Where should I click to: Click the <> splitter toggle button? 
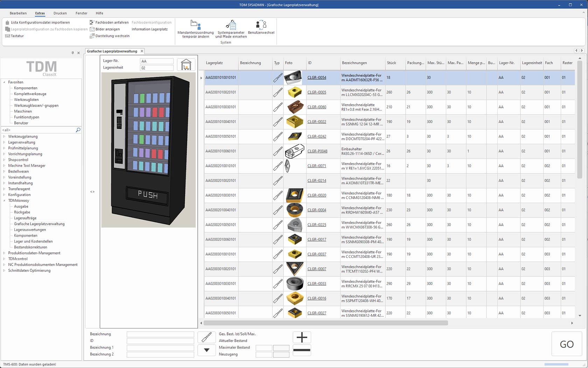click(x=92, y=192)
